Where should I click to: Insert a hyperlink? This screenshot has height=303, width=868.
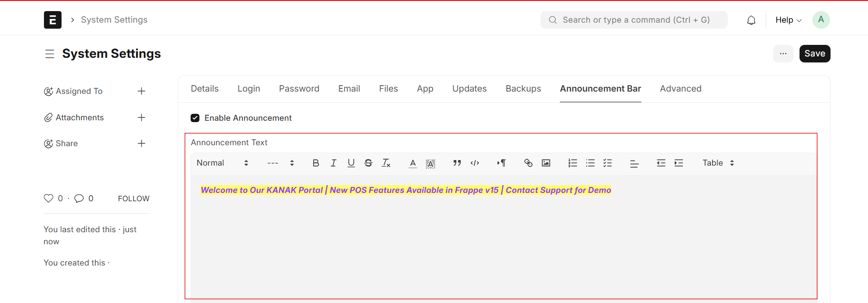click(528, 163)
